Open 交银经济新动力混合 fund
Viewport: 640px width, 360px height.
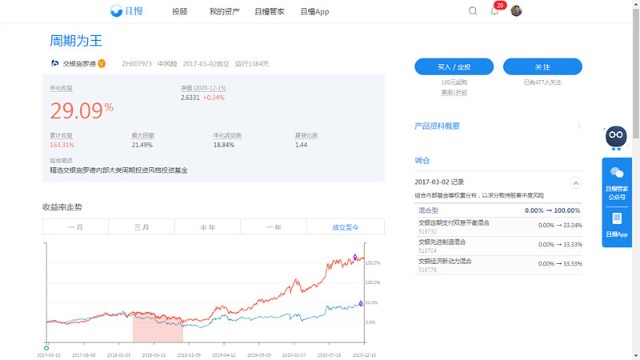pyautogui.click(x=444, y=261)
